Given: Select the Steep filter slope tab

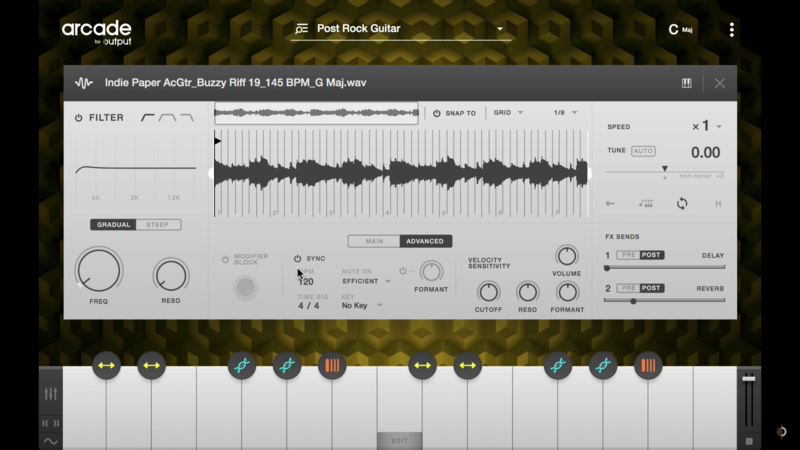Looking at the screenshot, I should tap(158, 225).
